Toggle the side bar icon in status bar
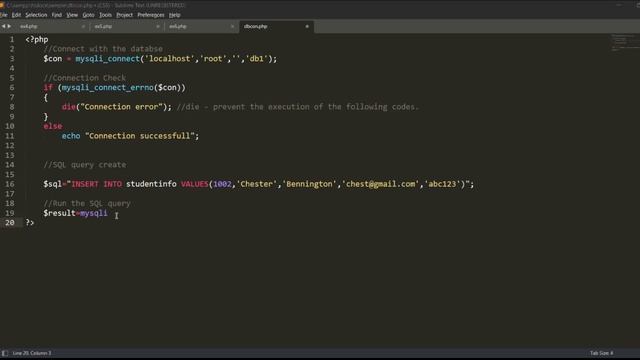Screen dimensions: 640x360 [x=4, y=353]
